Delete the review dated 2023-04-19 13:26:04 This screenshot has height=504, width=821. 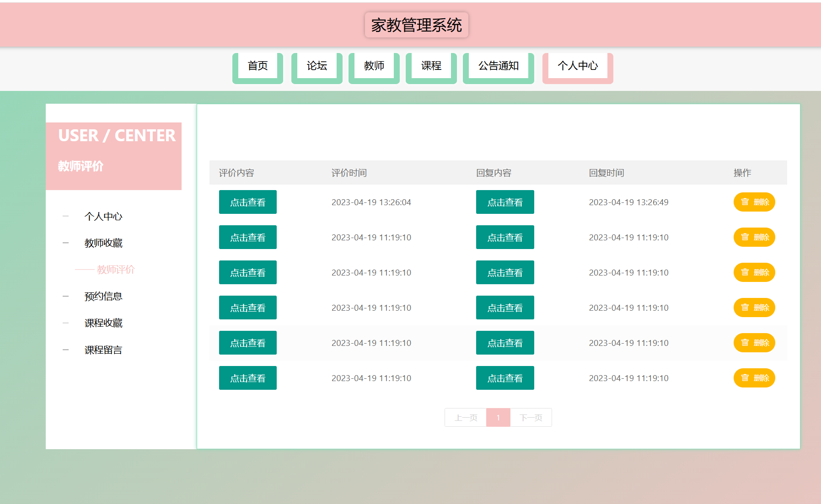754,202
